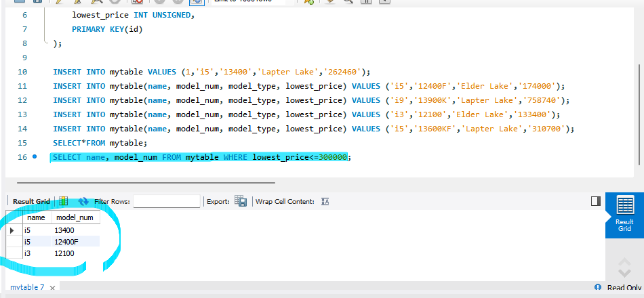Screen dimensions: 644x298
Task: Click PRIMARY KEY(id) on line 7
Action: 107,29
